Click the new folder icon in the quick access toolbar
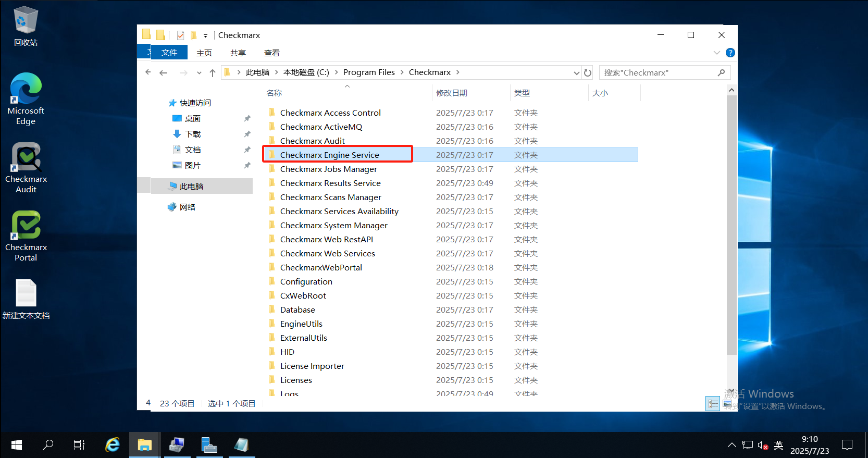This screenshot has width=868, height=458. (193, 35)
